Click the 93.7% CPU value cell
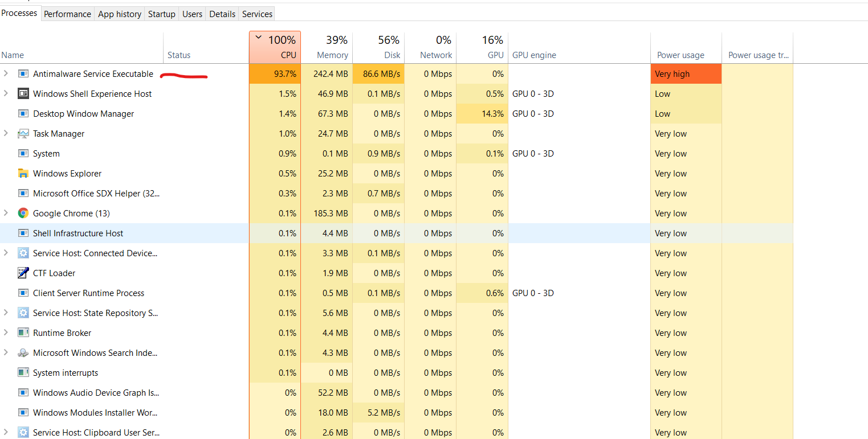This screenshot has height=439, width=868. pyautogui.click(x=275, y=74)
